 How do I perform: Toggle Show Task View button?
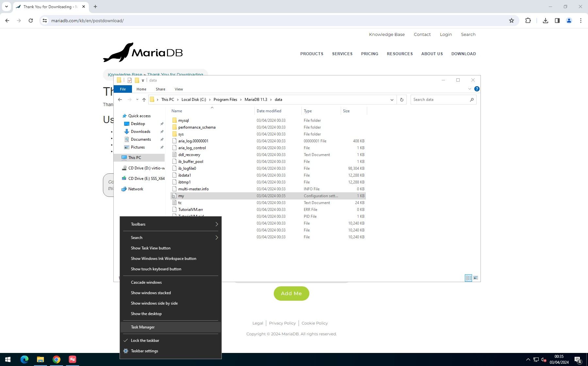click(171, 248)
